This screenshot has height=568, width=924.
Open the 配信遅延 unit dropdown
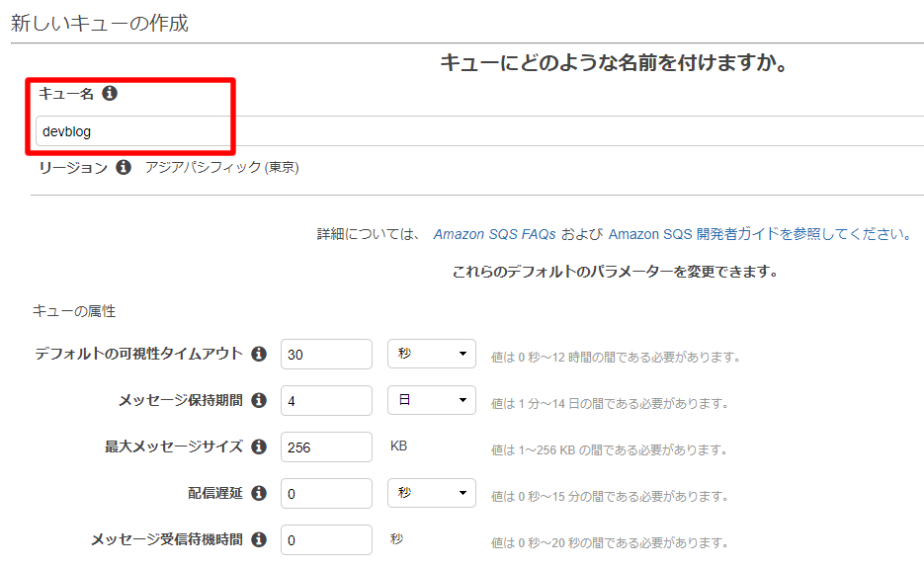pos(431,493)
